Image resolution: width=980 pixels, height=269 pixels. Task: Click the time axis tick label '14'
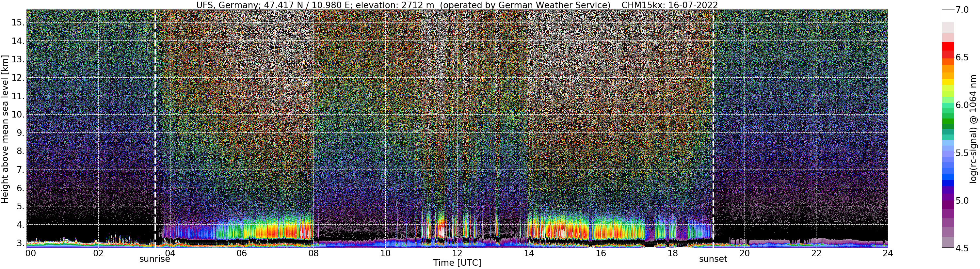[528, 253]
